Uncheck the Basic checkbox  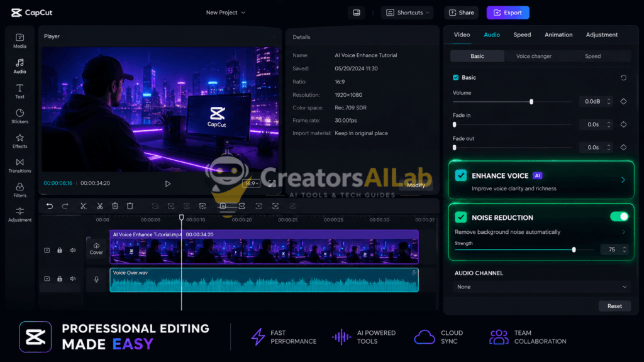point(455,77)
